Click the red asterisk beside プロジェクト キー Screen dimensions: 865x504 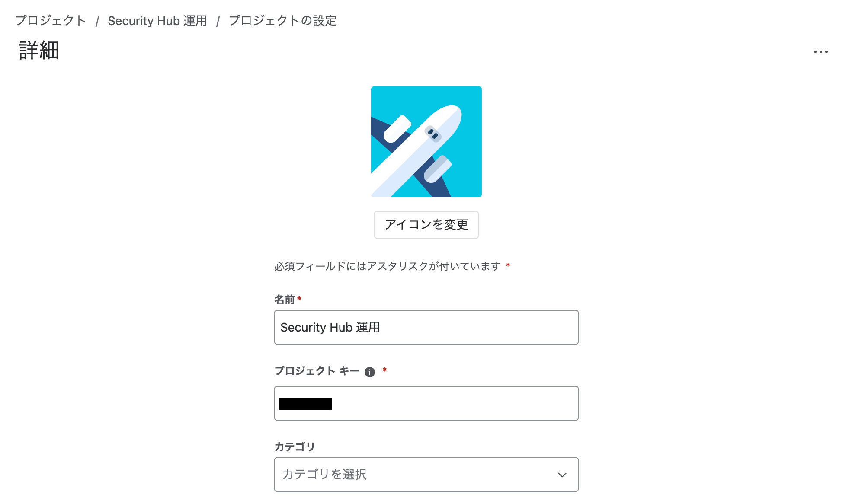click(384, 370)
